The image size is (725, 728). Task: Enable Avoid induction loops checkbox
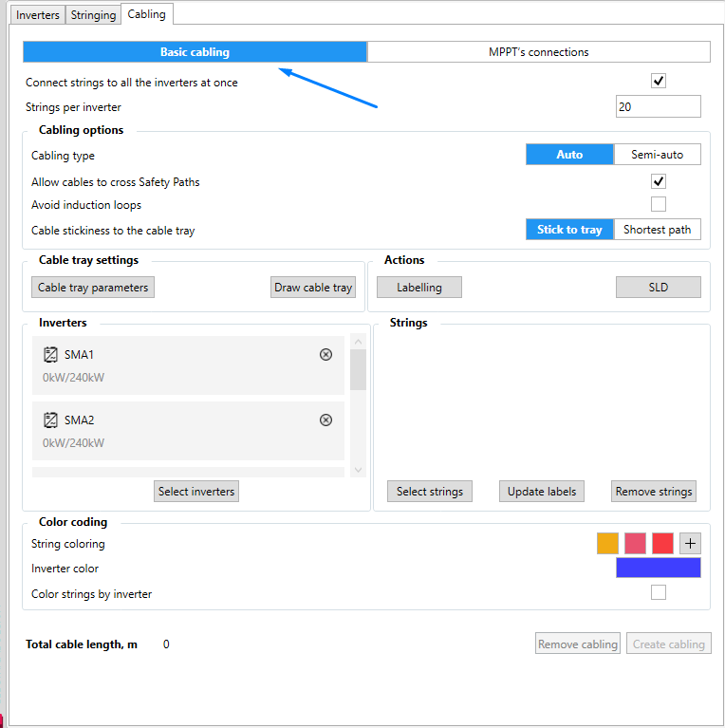click(x=659, y=204)
